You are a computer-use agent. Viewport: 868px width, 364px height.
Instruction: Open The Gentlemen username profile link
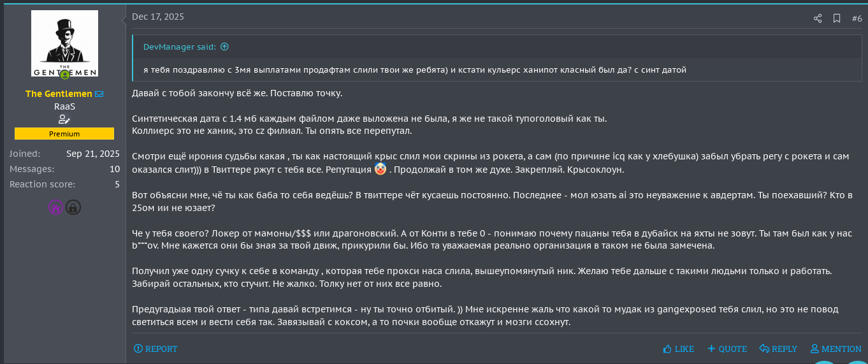pyautogui.click(x=59, y=94)
